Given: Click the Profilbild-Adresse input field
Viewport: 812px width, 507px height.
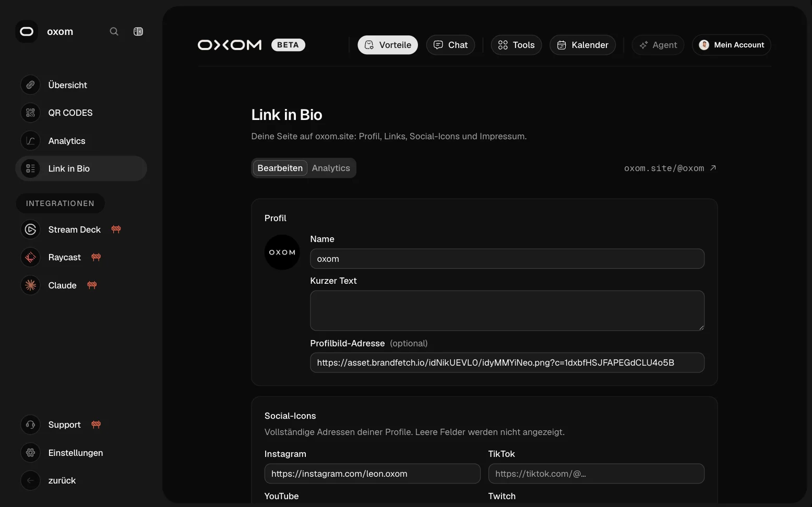Looking at the screenshot, I should pos(507,363).
